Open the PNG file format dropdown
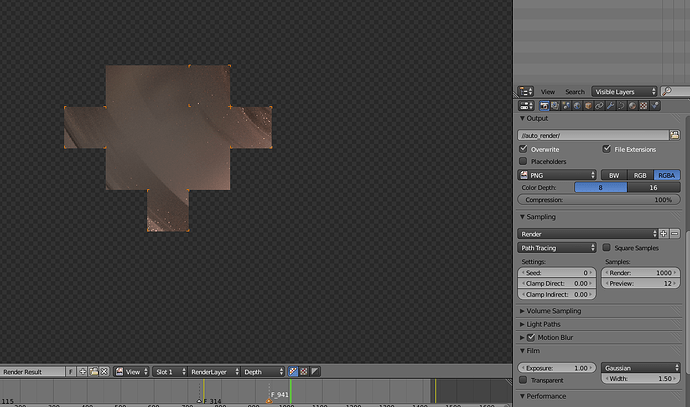The height and width of the screenshot is (407, 690). click(557, 175)
